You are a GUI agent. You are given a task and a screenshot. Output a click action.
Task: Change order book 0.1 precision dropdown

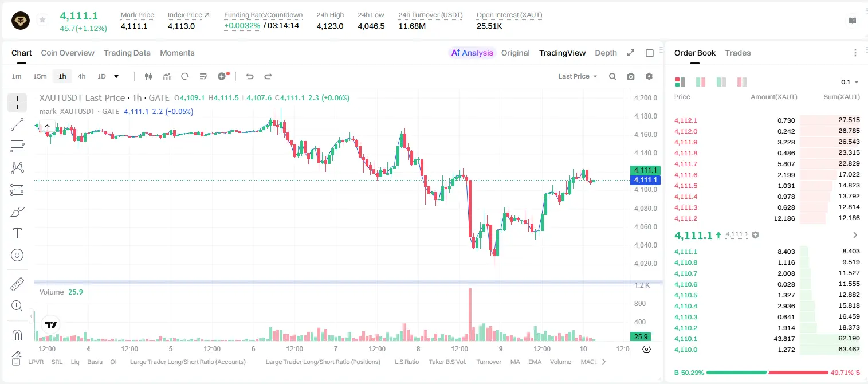[849, 82]
